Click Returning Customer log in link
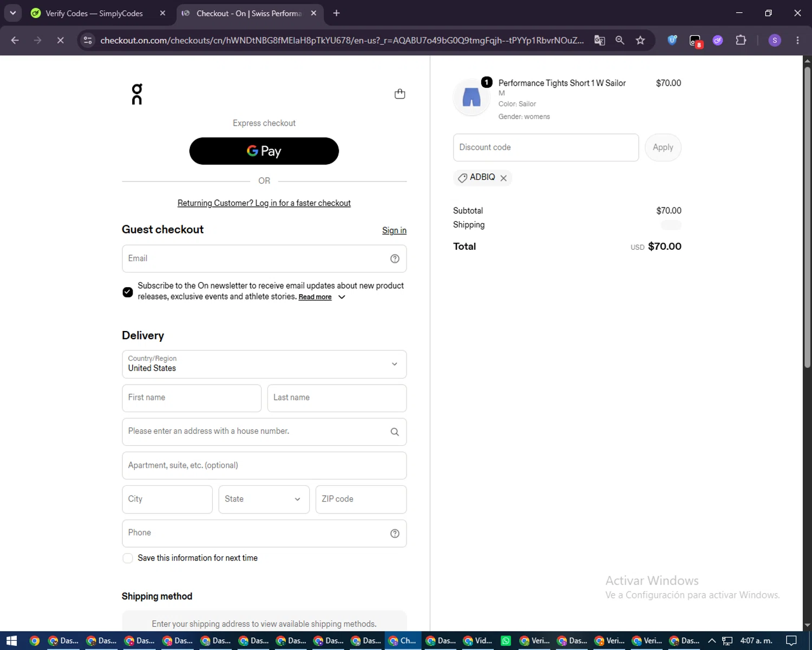Screen dimensions: 812x650 pos(264,203)
